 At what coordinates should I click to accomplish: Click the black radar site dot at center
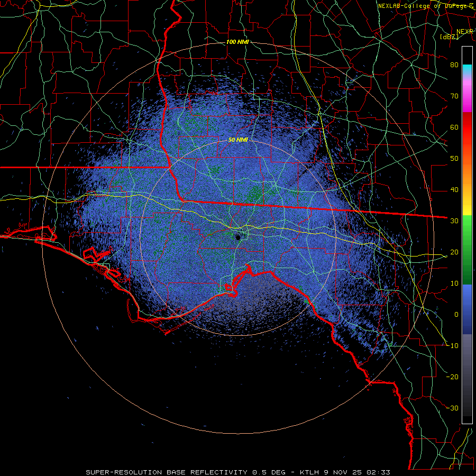[238, 237]
